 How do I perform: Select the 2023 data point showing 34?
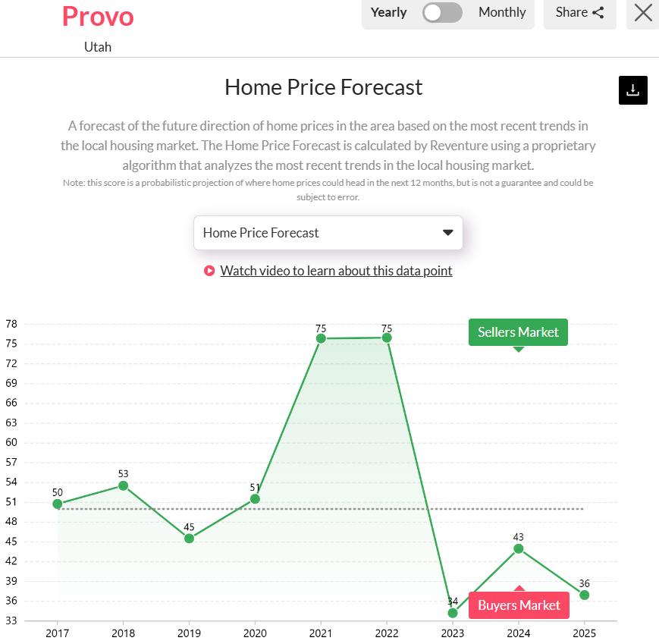[453, 611]
